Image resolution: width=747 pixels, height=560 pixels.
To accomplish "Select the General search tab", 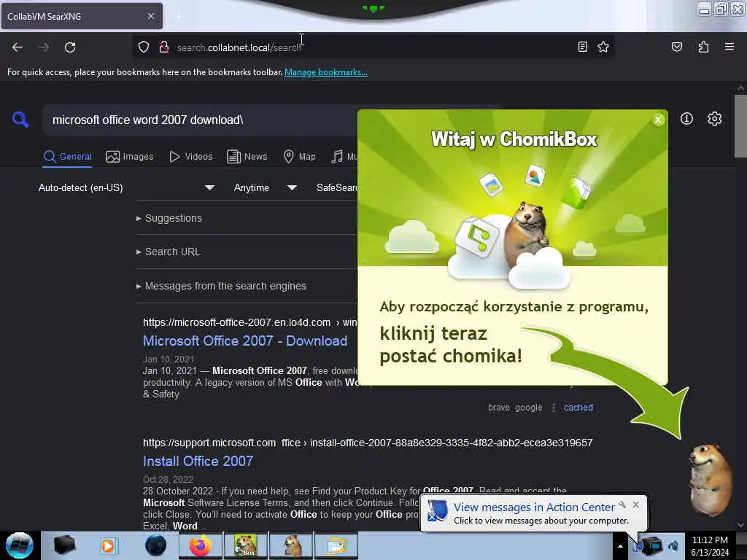I will pos(67,157).
